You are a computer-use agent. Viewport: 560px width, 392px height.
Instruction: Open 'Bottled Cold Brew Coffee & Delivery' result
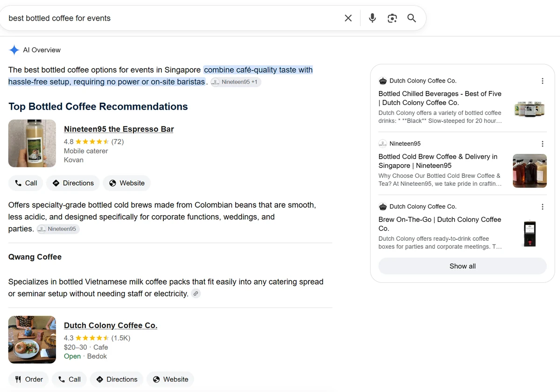point(438,161)
